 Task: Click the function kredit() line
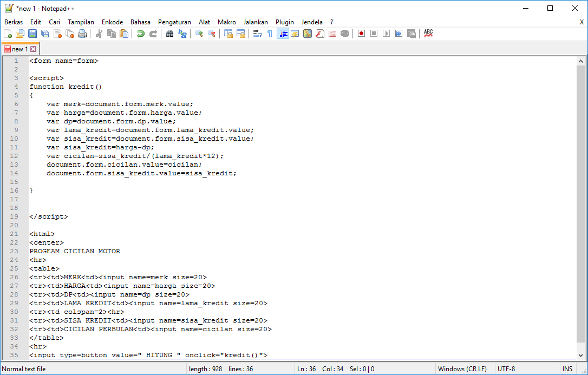coord(66,87)
